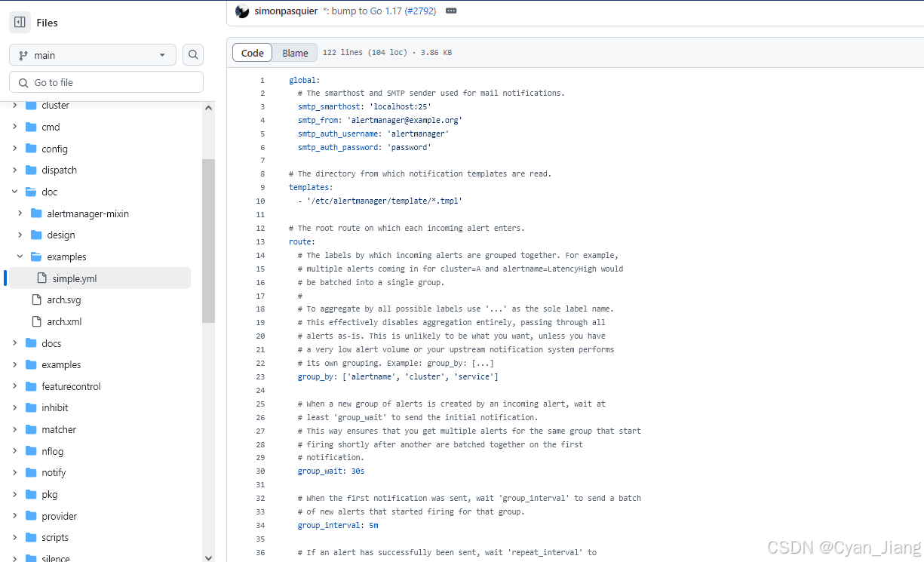Viewport: 924px width, 562px height.
Task: Open the main branch dropdown
Action: pyautogui.click(x=93, y=55)
